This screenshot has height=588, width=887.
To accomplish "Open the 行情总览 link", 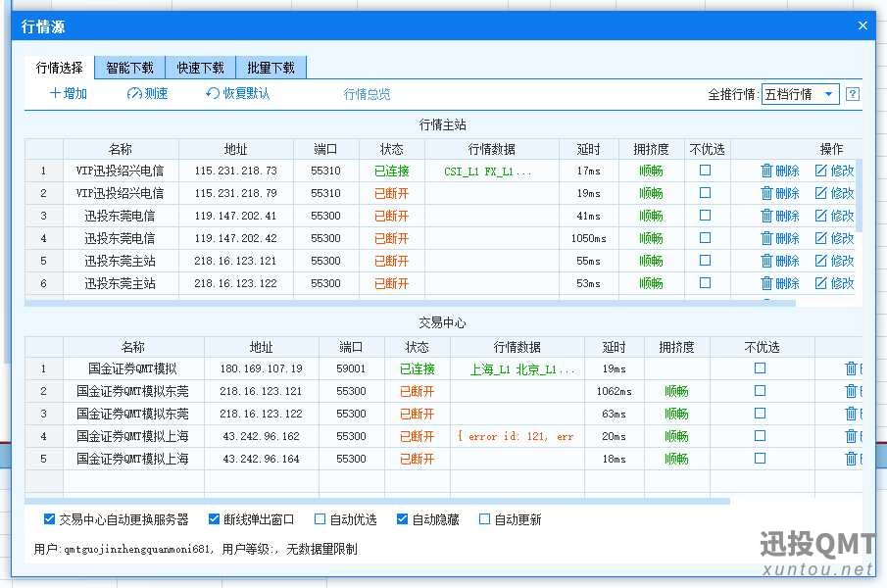I will pos(367,94).
